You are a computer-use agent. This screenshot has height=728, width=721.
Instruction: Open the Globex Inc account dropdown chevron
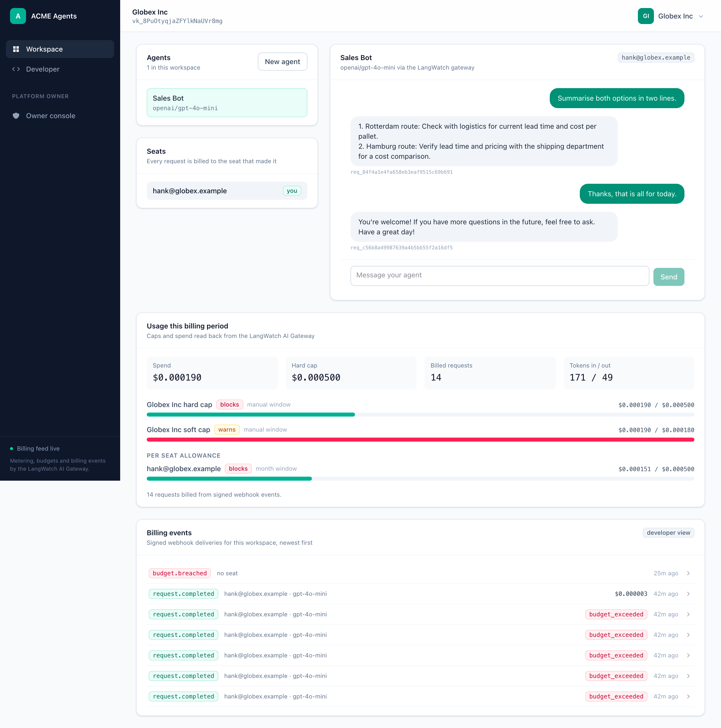pos(701,16)
